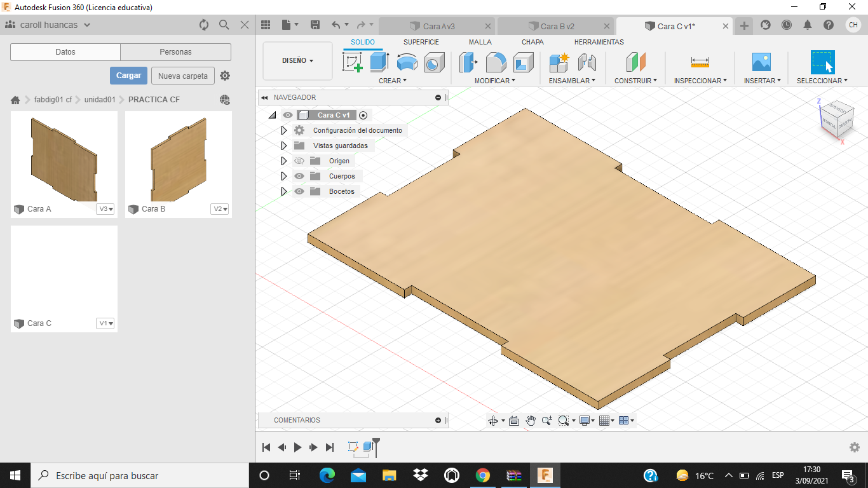868x488 pixels.
Task: Switch to the SUPERFICIE ribbon tab
Action: [421, 42]
